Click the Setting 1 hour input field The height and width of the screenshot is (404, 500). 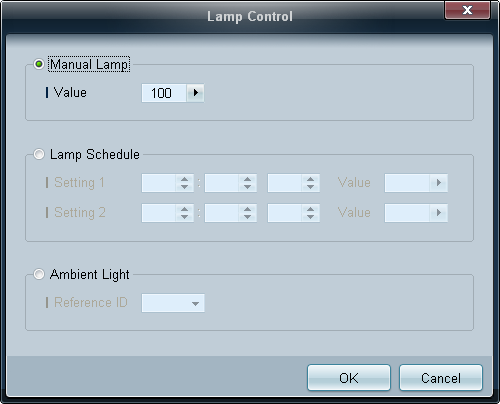click(x=159, y=183)
